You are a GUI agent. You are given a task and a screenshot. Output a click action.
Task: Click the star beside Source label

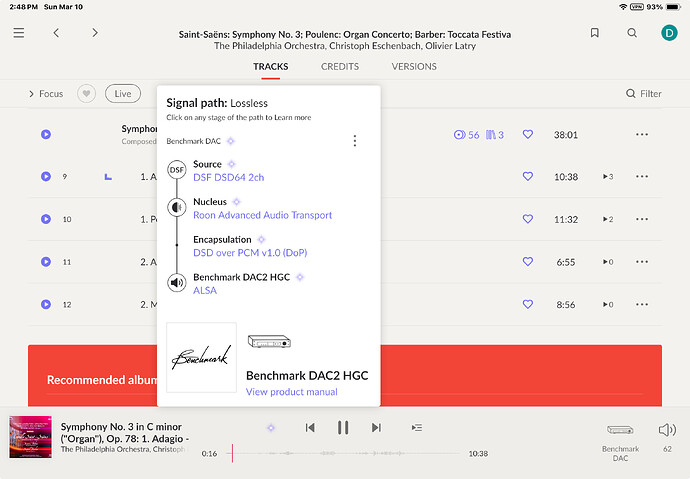pos(231,164)
